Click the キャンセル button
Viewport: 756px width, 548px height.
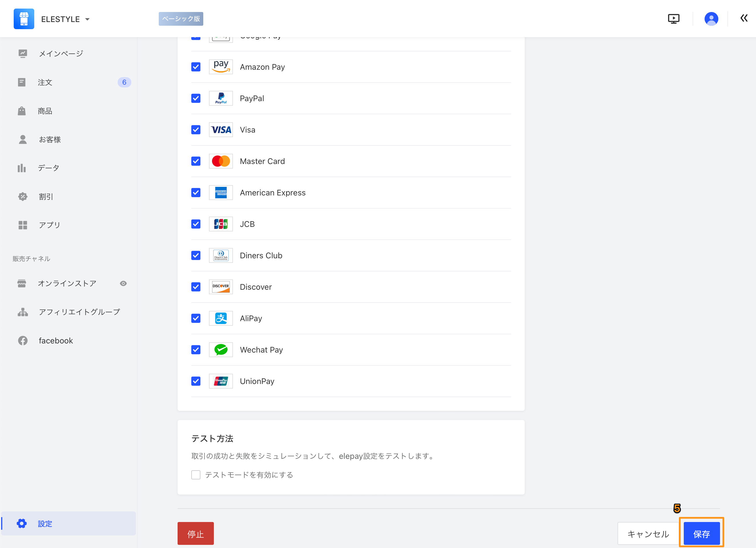(648, 534)
